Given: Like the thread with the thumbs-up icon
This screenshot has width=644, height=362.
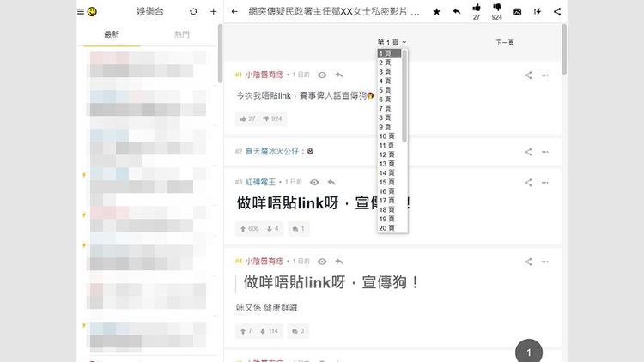Looking at the screenshot, I should (x=477, y=8).
